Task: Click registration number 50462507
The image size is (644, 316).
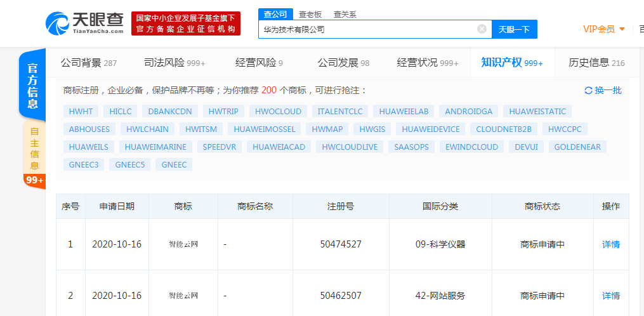Action: point(341,296)
